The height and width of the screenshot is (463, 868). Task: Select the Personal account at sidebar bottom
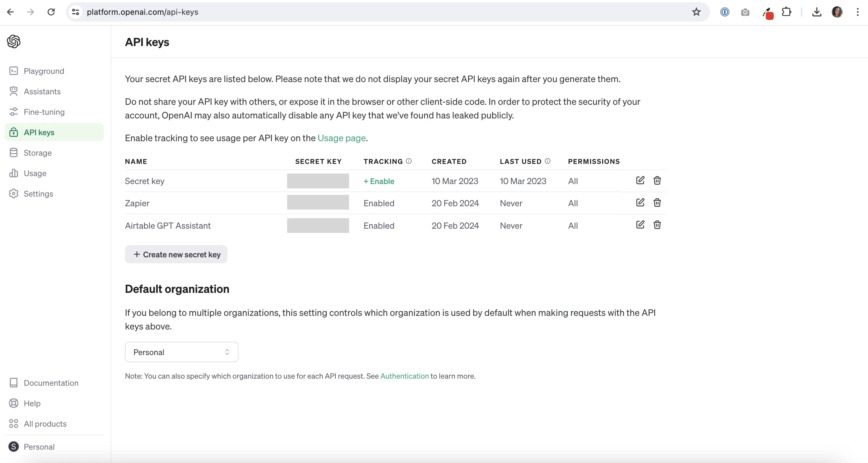pos(39,447)
